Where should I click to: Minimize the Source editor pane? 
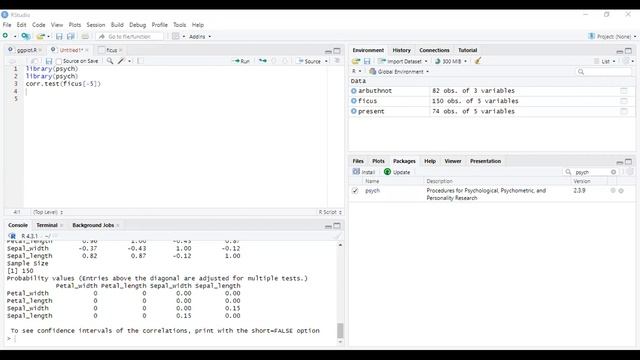click(x=328, y=51)
